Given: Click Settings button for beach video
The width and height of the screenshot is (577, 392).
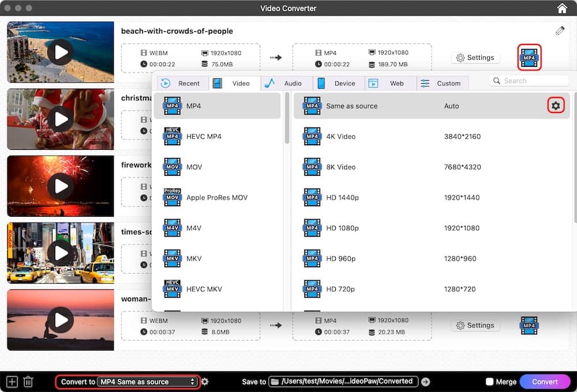Looking at the screenshot, I should click(475, 58).
